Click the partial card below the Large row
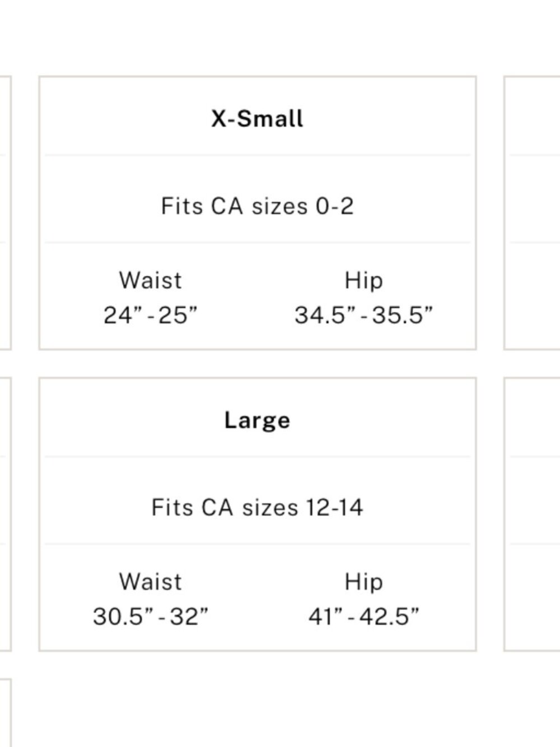Screen dimensions: 560x747 pos(6,713)
